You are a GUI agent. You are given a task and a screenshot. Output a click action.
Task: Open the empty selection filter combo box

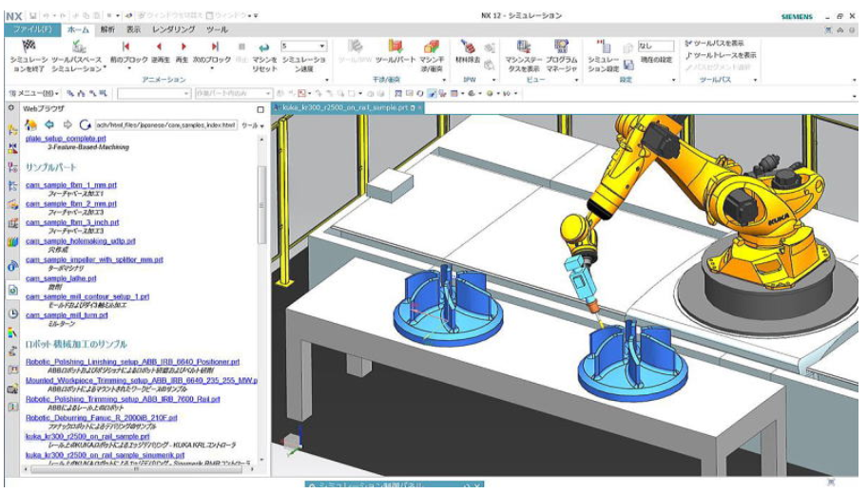pyautogui.click(x=154, y=93)
